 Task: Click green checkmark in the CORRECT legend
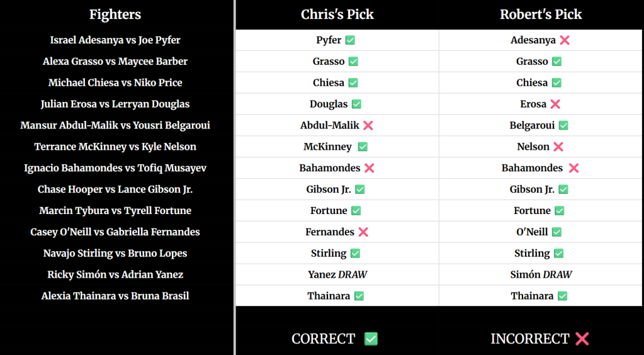point(371,339)
